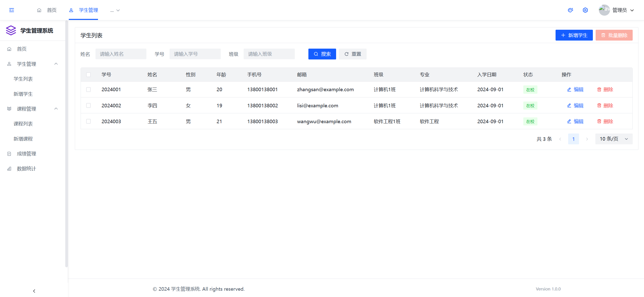Click the admin avatar image

[604, 10]
